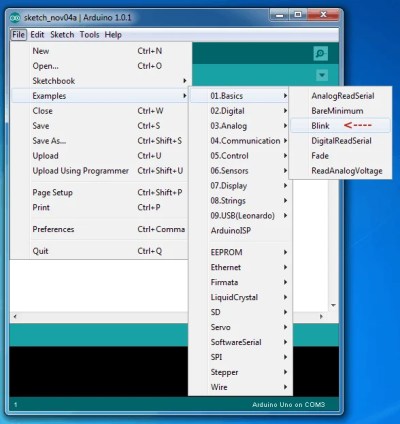This screenshot has width=400, height=424.
Task: Expand the Stepper library examples
Action: 241,372
